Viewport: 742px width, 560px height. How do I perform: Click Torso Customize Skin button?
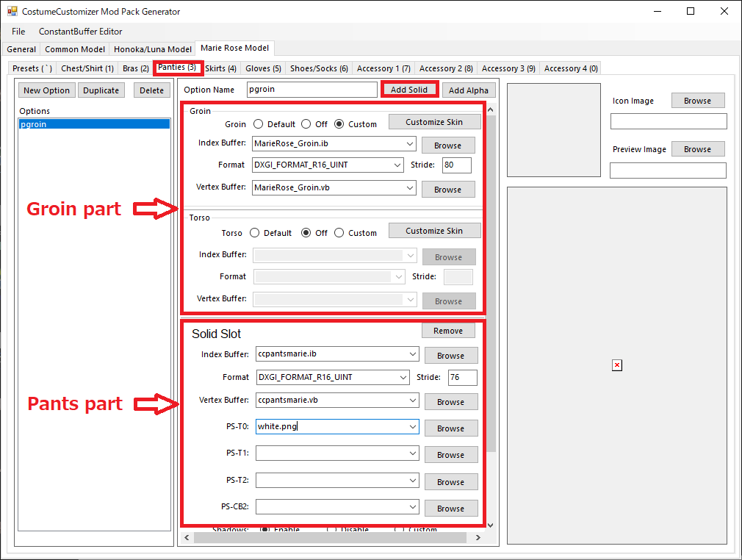434,231
